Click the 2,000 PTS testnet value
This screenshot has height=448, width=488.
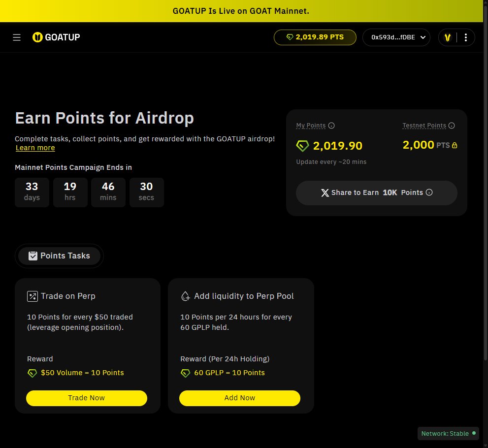[x=426, y=145]
